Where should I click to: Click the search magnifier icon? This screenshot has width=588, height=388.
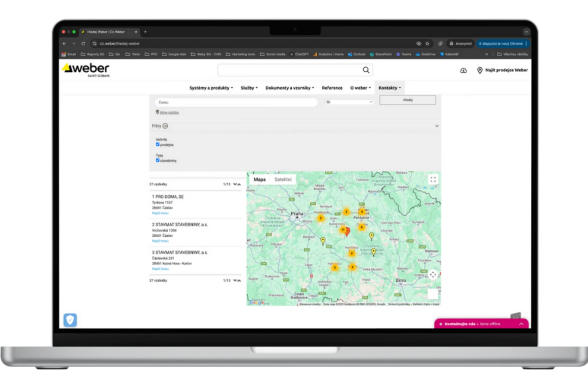pos(366,70)
